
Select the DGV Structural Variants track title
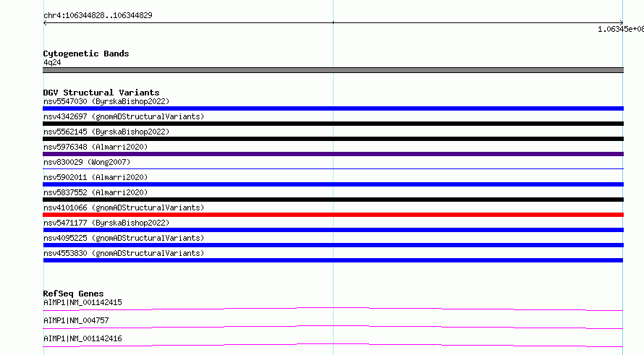pyautogui.click(x=101, y=93)
